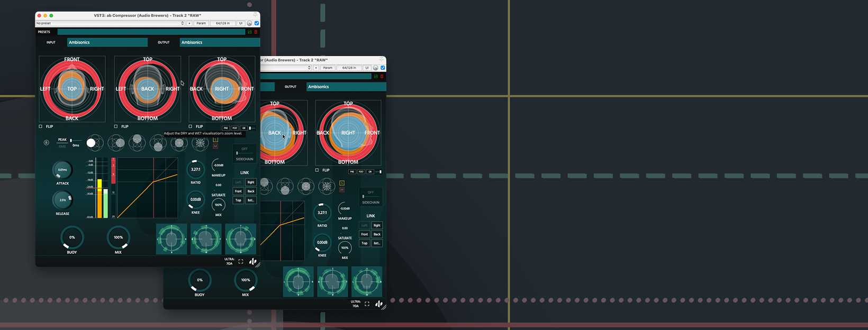Image resolution: width=868 pixels, height=330 pixels.
Task: Open the OUTPUT Ambisonics dropdown in front window
Action: pos(220,42)
